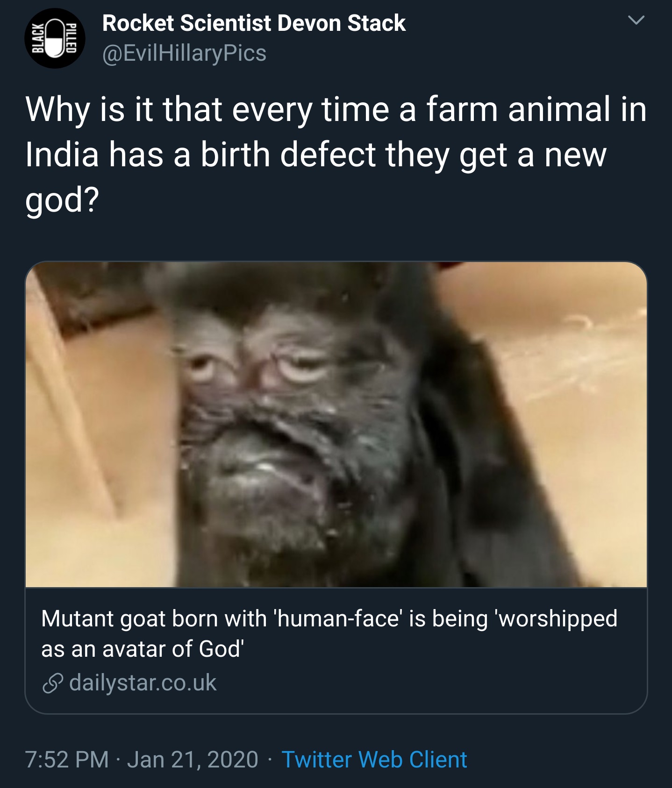Open the 'Mutant goat born with human-face' headline
This screenshot has width=672, height=788.
point(329,618)
